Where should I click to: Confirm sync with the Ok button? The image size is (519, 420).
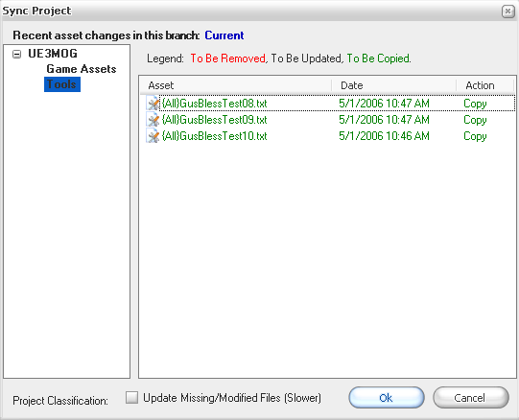tap(387, 398)
